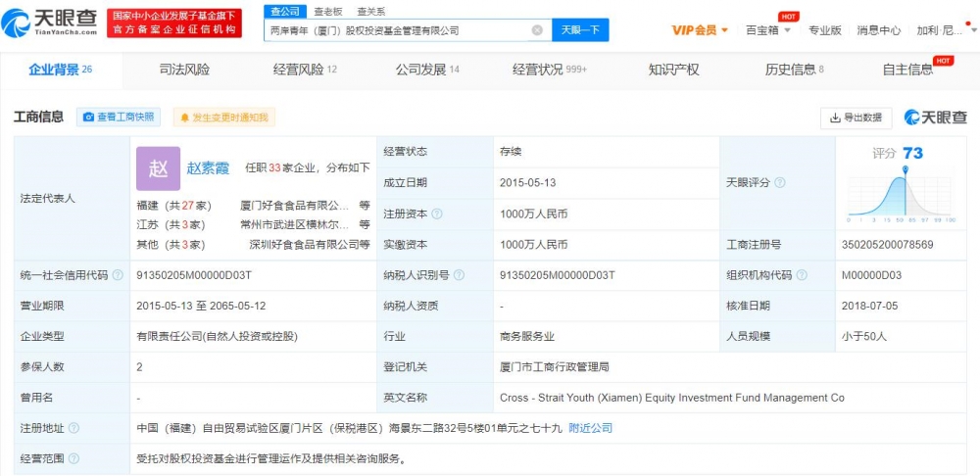Switch to the 查老板 search tab
Image resolution: width=980 pixels, height=476 pixels.
(x=328, y=11)
